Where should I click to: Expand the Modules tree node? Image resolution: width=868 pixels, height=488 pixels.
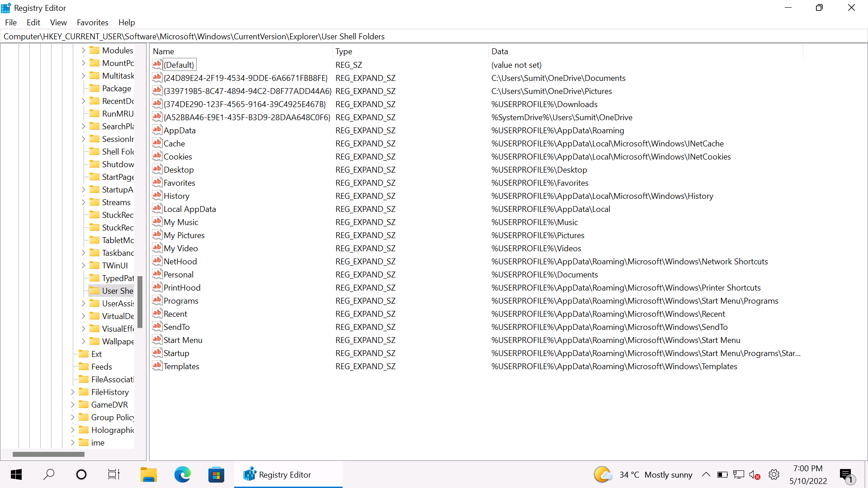pos(83,50)
